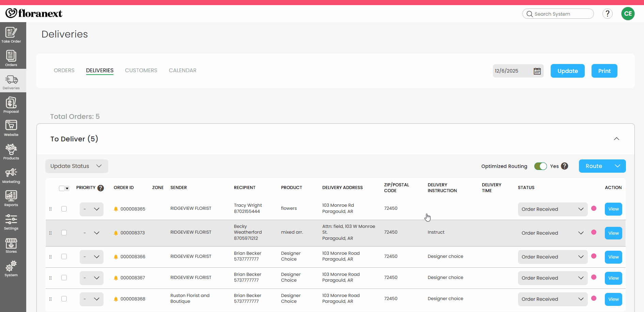The height and width of the screenshot is (312, 644).
Task: Click pink status dot for order 000008367
Action: (594, 277)
